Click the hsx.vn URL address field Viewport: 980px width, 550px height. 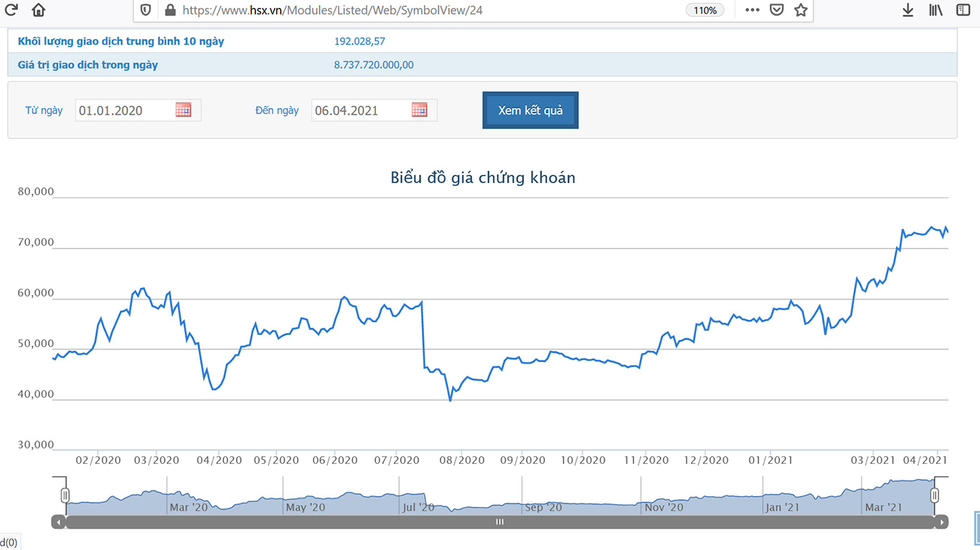click(x=416, y=10)
